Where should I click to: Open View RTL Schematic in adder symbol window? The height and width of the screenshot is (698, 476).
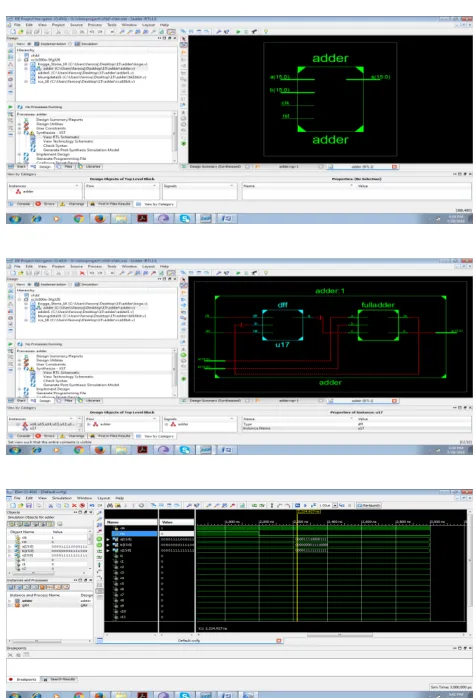coord(61,137)
